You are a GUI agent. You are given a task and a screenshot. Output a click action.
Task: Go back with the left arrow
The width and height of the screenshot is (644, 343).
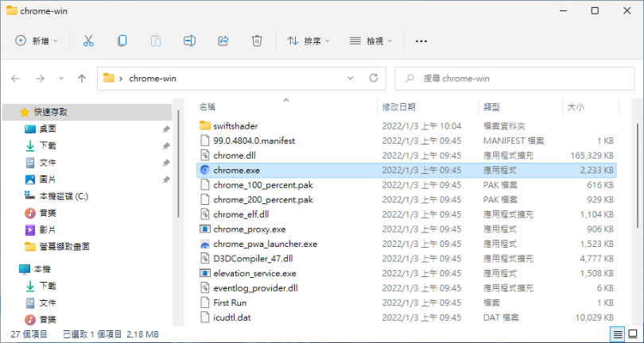tap(16, 79)
